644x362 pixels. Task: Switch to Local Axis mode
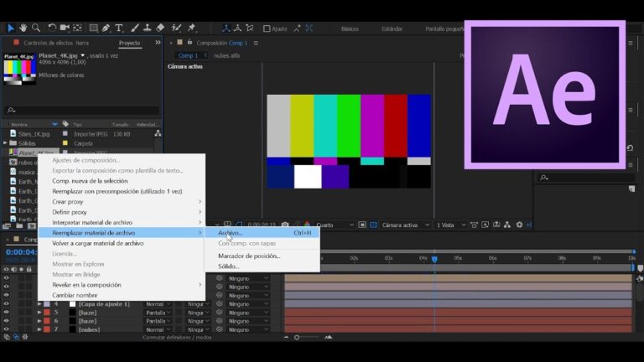(x=226, y=28)
